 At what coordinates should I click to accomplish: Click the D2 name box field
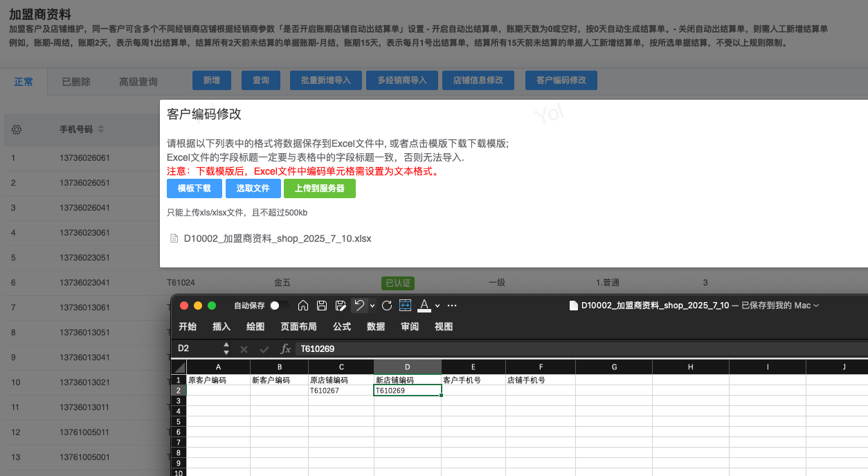click(197, 349)
